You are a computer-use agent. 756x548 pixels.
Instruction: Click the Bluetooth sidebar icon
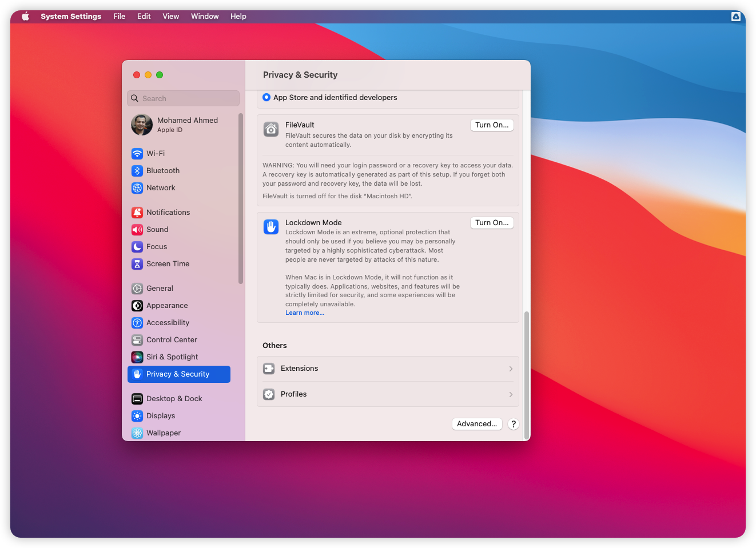(137, 171)
